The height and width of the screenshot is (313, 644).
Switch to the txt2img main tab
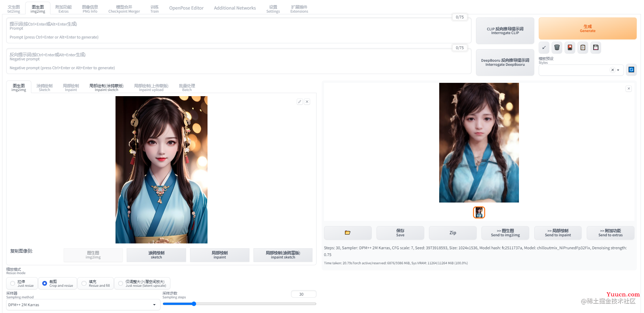point(14,9)
